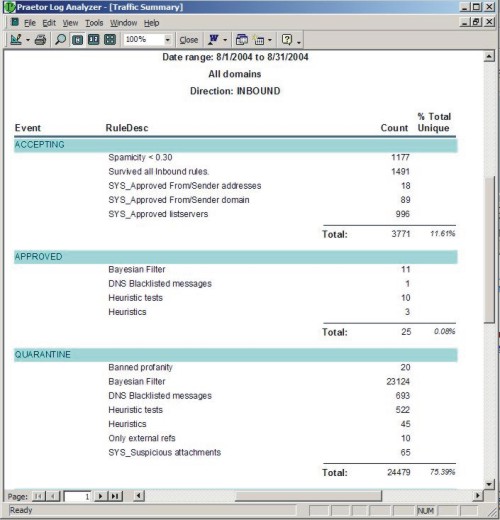Print the Traffic Summary report
This screenshot has height=520, width=500.
pos(40,40)
